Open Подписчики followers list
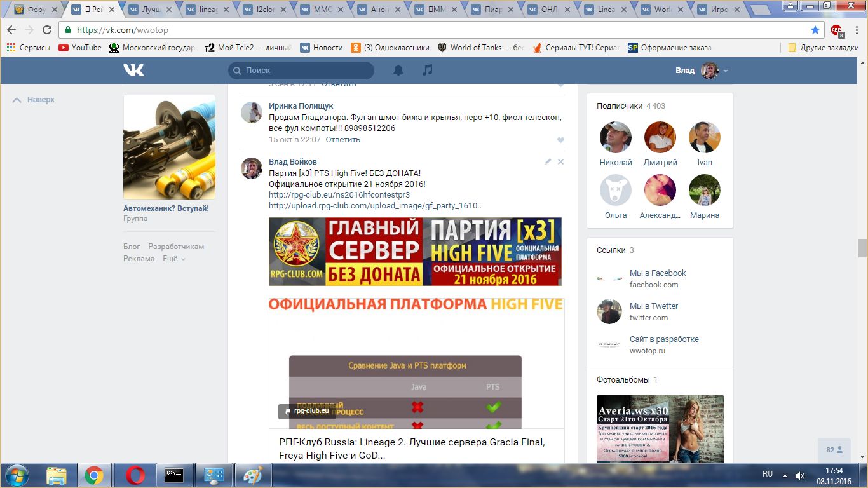The width and height of the screenshot is (868, 488). (x=631, y=106)
